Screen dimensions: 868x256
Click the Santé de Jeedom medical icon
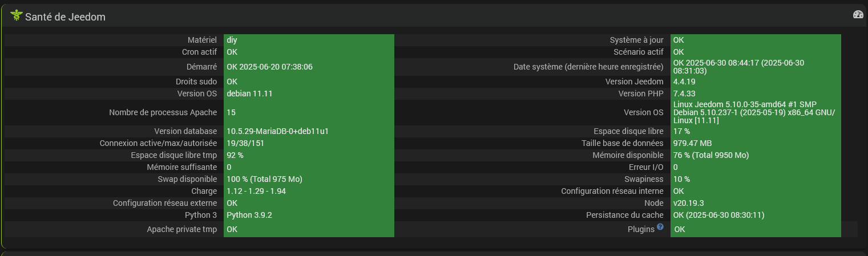16,16
